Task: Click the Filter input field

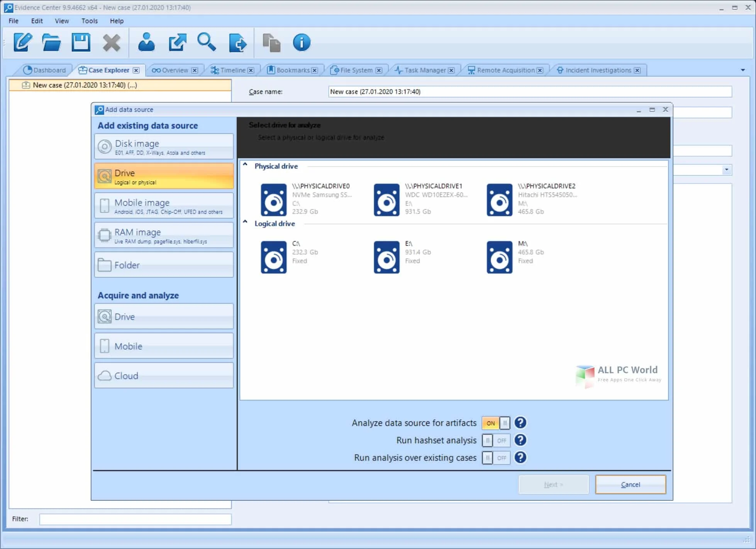Action: pos(135,519)
